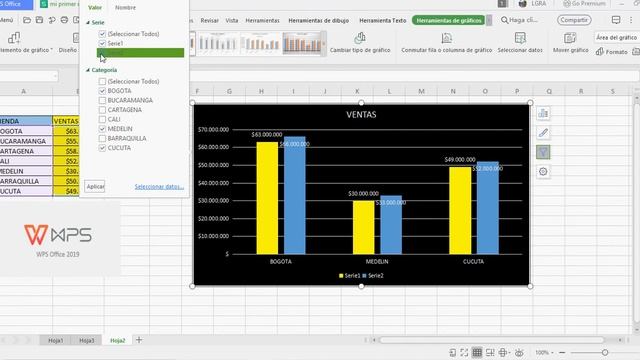
Task: Select Herramientas de gráficos tab
Action: 449,20
